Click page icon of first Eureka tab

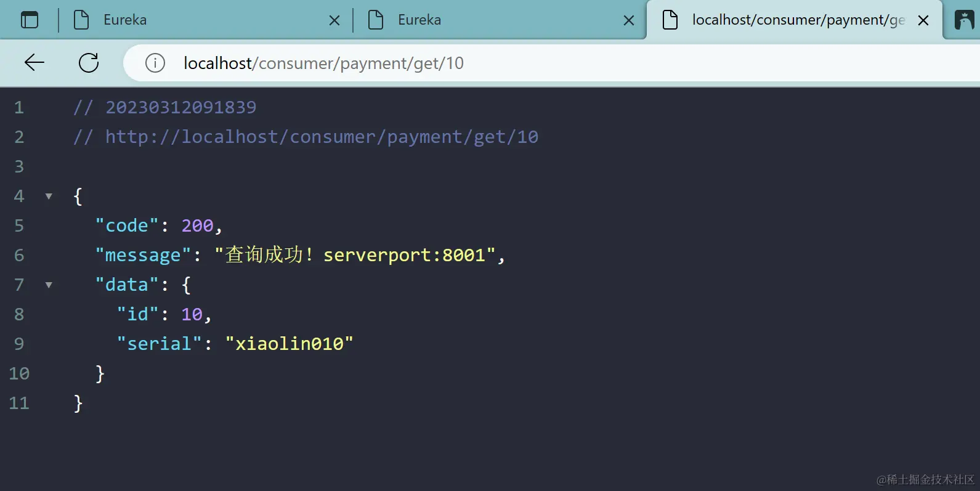[x=81, y=20]
